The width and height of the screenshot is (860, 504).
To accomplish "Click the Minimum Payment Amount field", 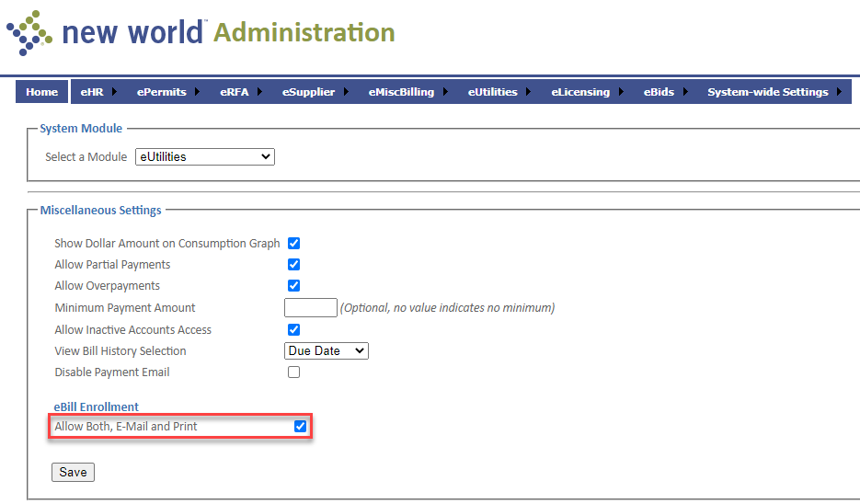I will tap(311, 308).
